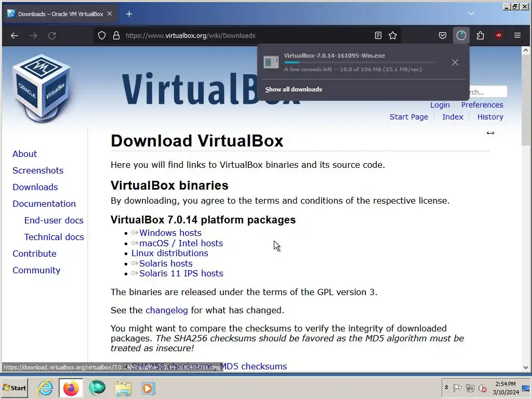
Task: Reload the current page
Action: pos(52,36)
